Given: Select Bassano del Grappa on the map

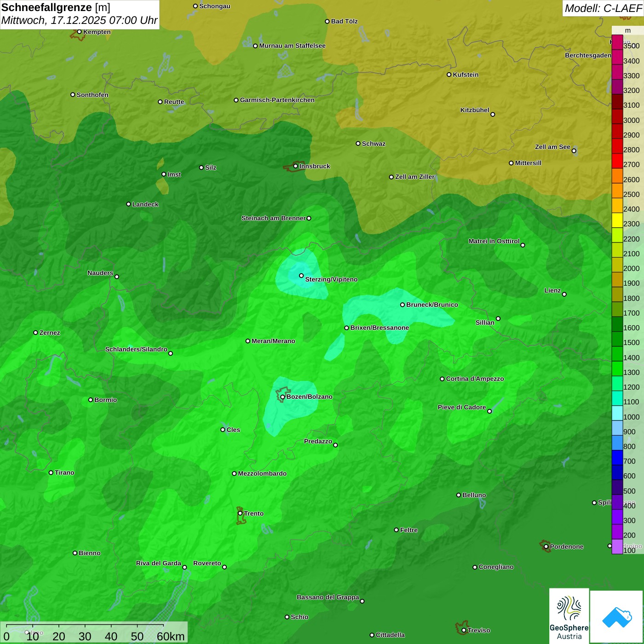Looking at the screenshot, I should coord(330,598).
